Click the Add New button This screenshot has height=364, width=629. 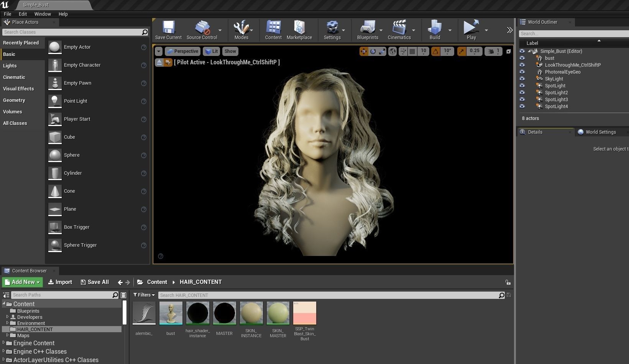(22, 282)
